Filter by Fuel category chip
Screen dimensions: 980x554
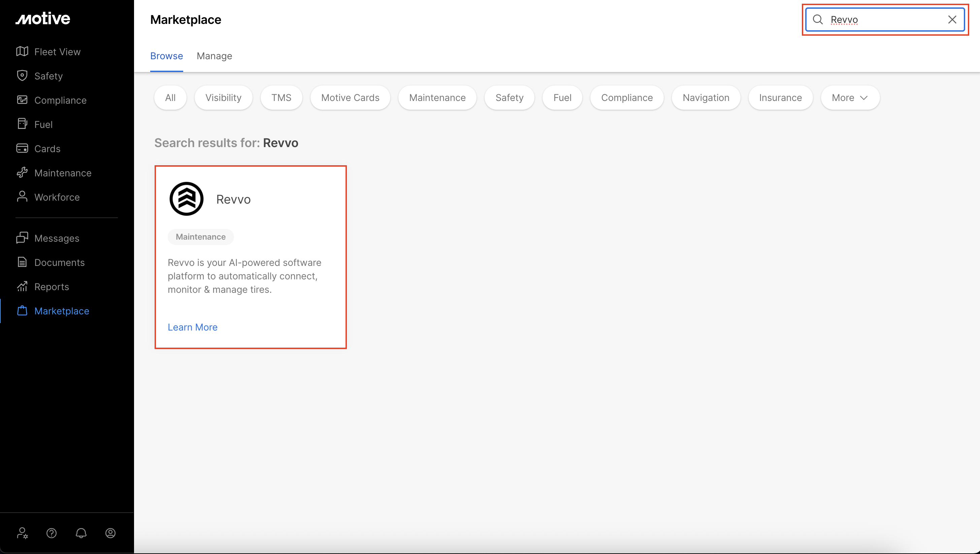pos(562,98)
